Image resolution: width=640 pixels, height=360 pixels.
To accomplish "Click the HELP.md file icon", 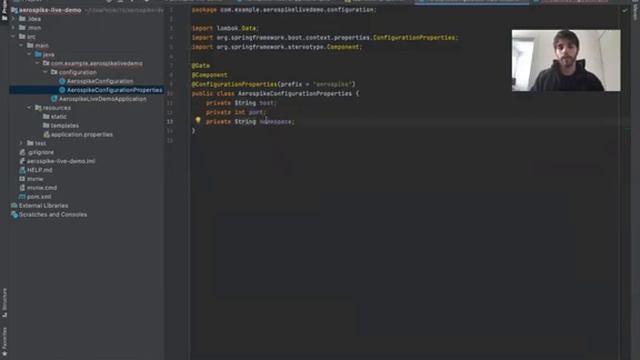I will (22, 170).
